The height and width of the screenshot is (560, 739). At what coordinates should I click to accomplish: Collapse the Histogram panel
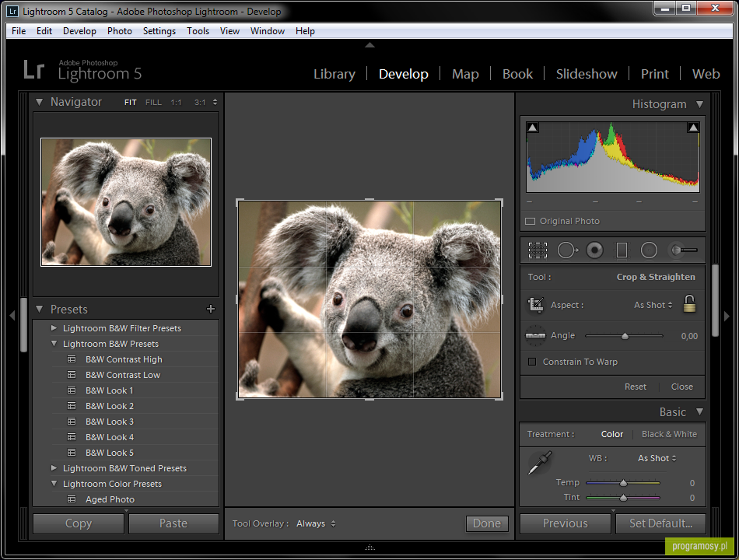(700, 104)
